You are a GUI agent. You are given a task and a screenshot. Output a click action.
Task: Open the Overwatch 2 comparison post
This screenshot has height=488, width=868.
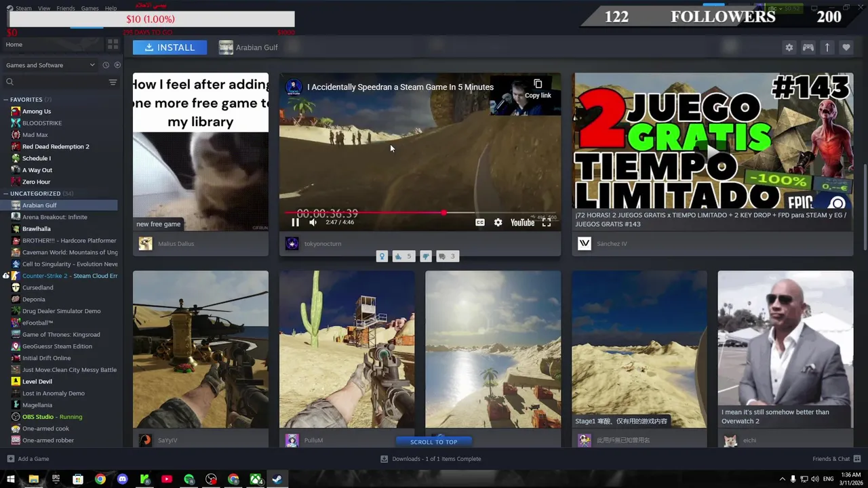tap(785, 350)
